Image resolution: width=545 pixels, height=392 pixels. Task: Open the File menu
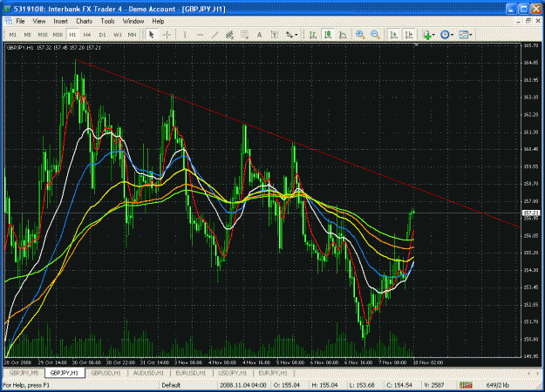(21, 21)
